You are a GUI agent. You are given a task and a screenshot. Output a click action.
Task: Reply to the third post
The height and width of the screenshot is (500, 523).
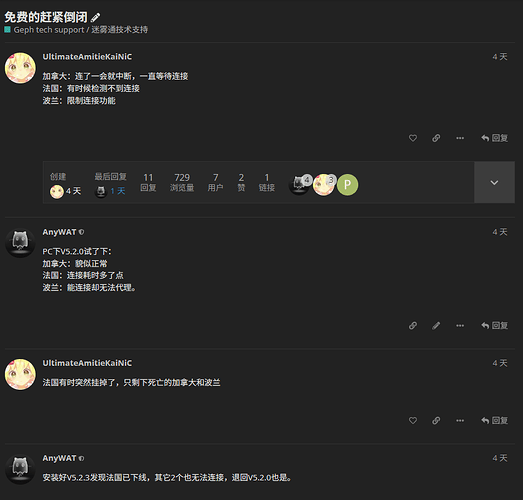494,420
